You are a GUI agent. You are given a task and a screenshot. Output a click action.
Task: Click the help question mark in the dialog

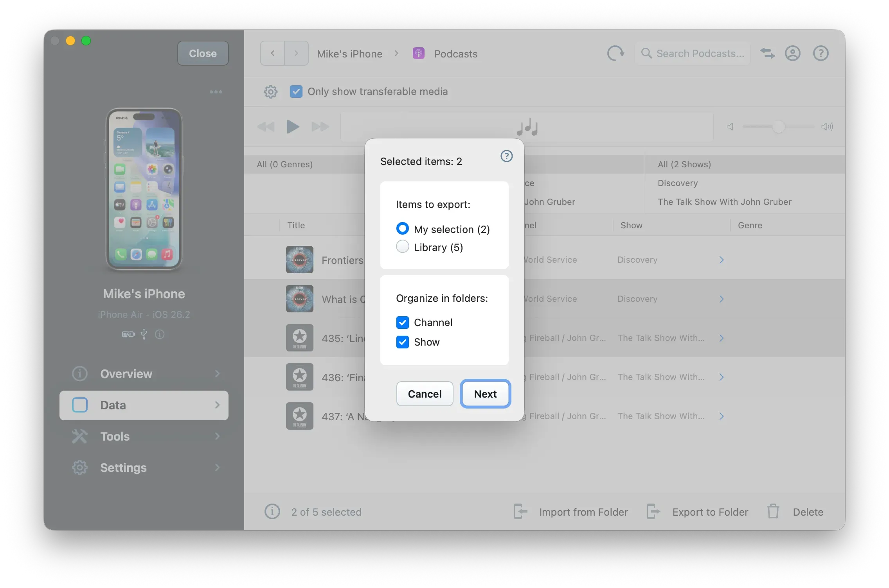(507, 156)
